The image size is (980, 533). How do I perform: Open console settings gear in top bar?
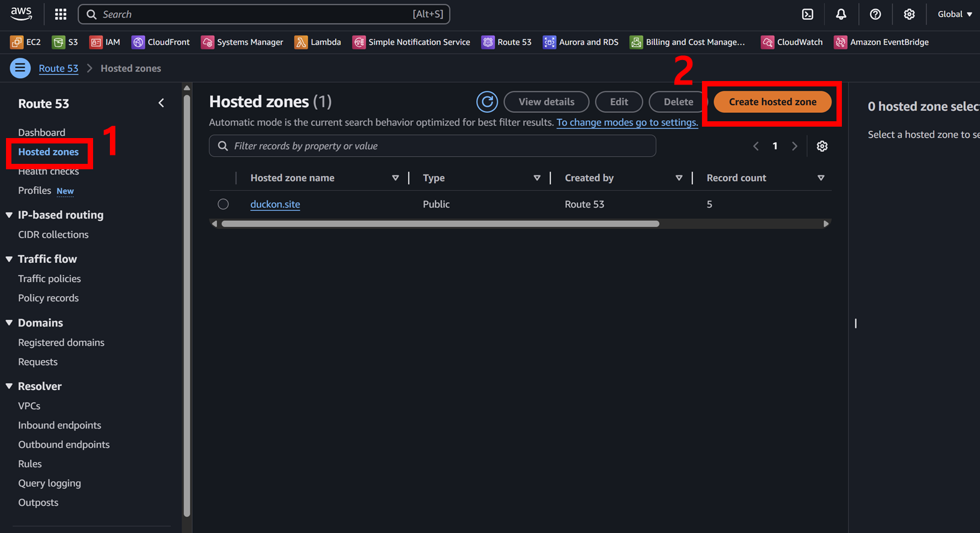(x=909, y=14)
